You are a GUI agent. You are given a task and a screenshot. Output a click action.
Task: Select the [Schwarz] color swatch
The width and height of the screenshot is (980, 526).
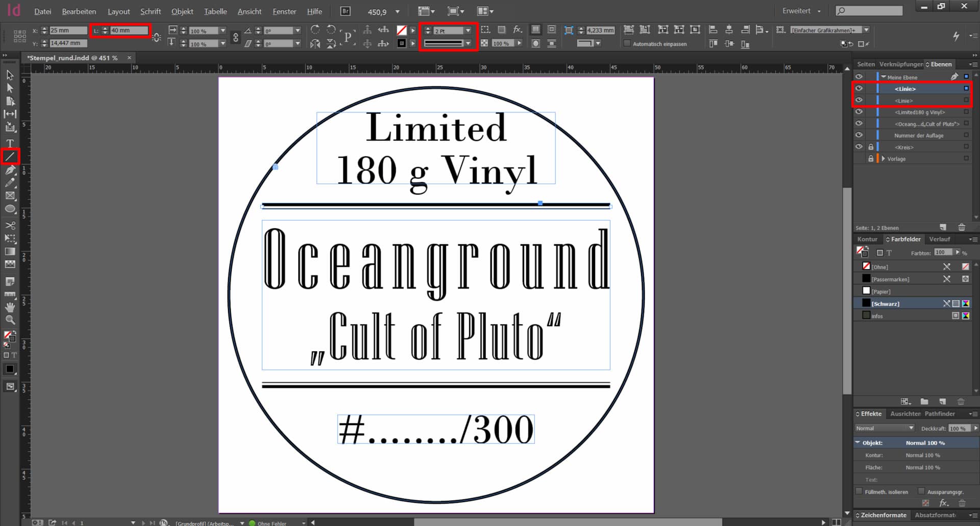(x=886, y=303)
